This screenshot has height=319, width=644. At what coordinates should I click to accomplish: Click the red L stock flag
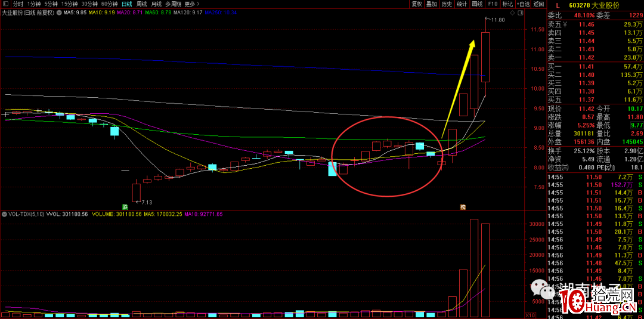[x=558, y=5]
